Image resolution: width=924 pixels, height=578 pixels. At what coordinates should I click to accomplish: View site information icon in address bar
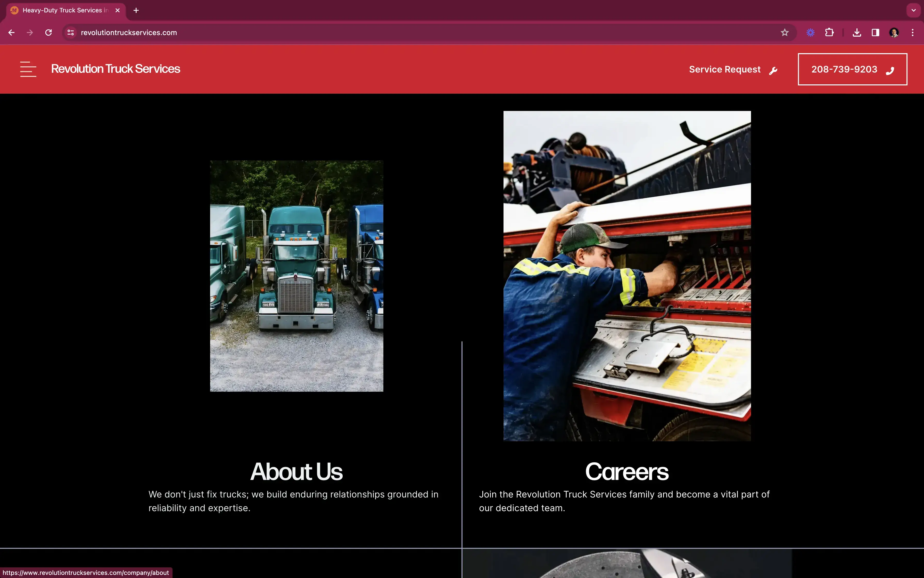(71, 33)
